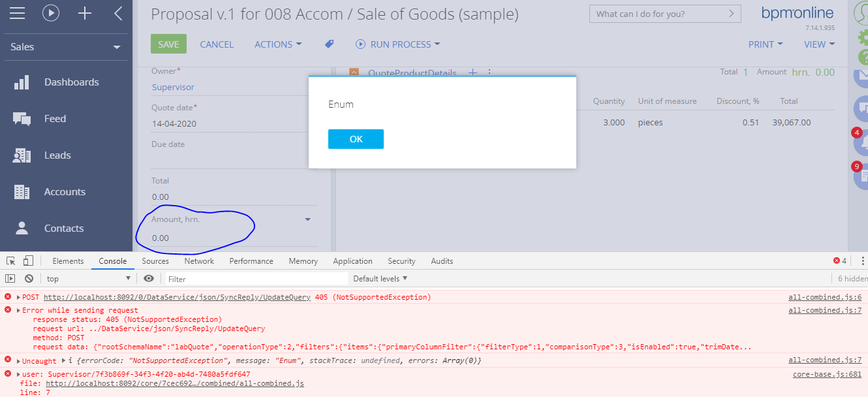
Task: Switch to the Elements tab
Action: [68, 261]
